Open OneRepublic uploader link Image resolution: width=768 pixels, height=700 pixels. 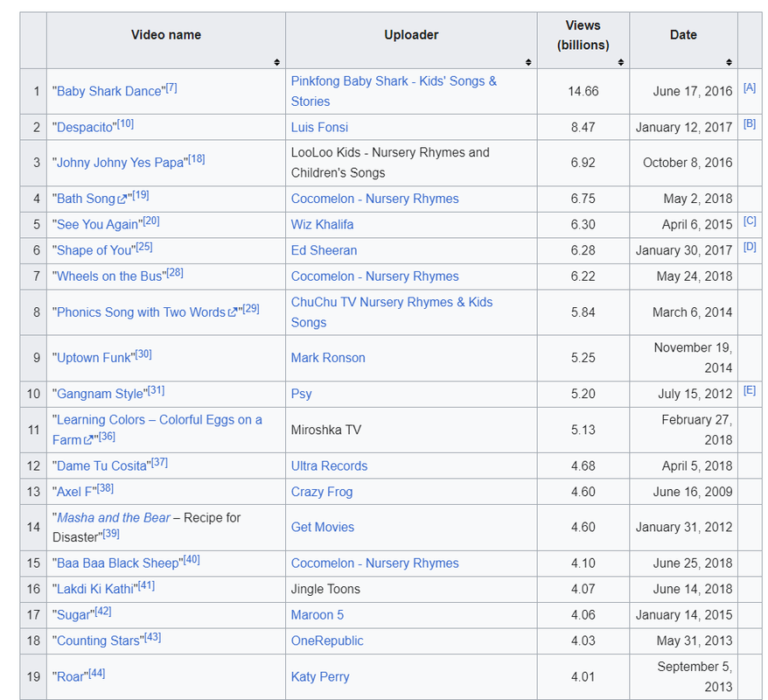tap(327, 641)
